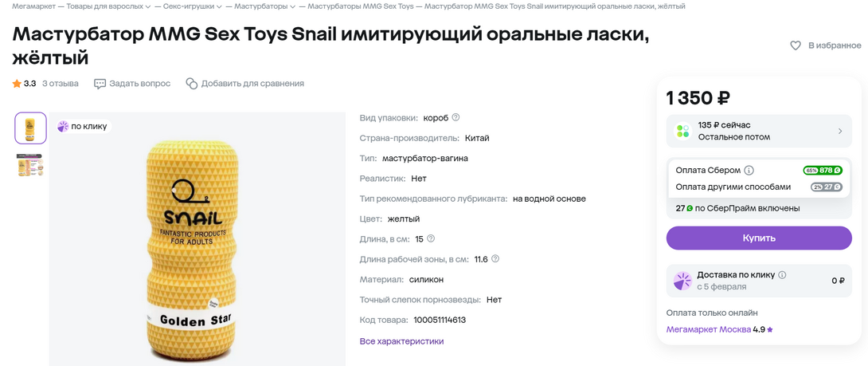Image resolution: width=868 pixels, height=366 pixels.
Task: Expand Секс-игрушки breadcrumb dropdown
Action: click(219, 6)
